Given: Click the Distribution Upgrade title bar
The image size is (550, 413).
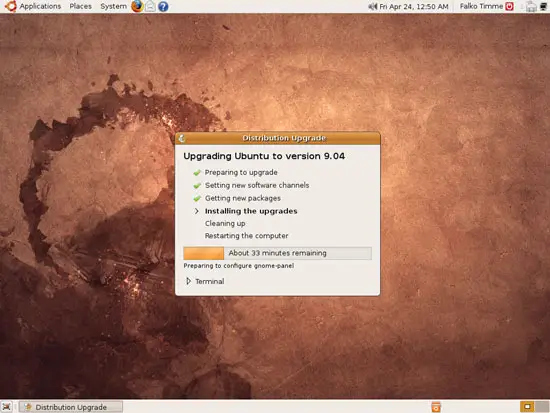Looking at the screenshot, I should (x=277, y=138).
